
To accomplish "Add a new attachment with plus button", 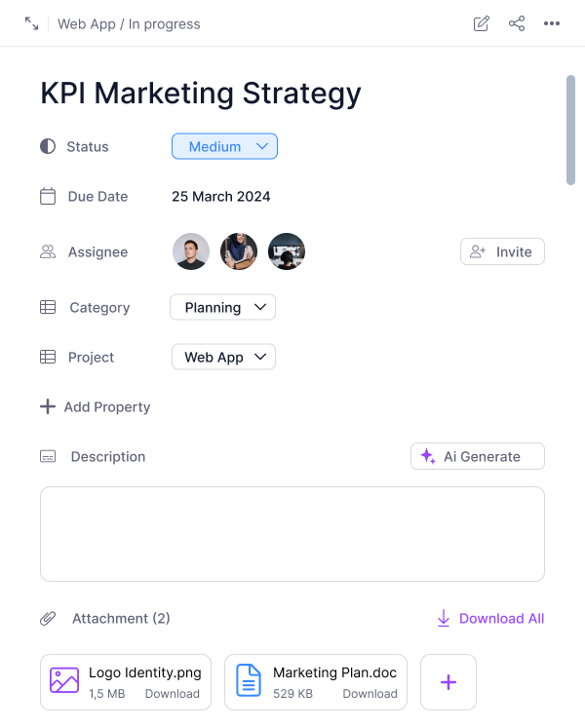I will pyautogui.click(x=448, y=682).
